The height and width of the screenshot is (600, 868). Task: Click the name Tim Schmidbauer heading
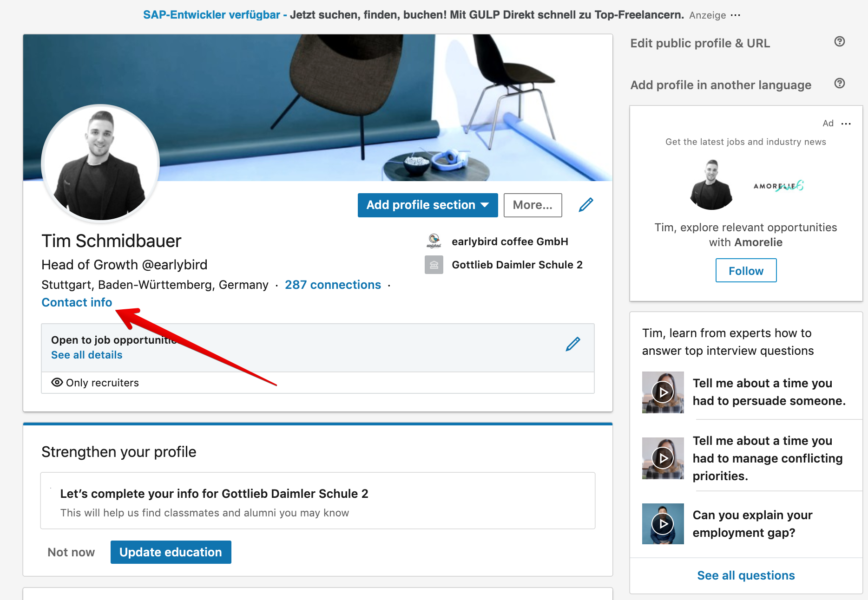[111, 241]
